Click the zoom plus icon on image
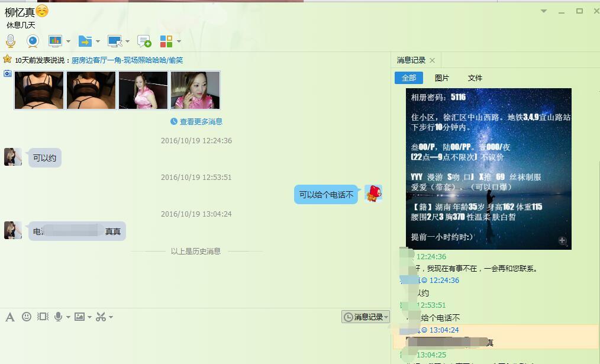 pos(562,241)
